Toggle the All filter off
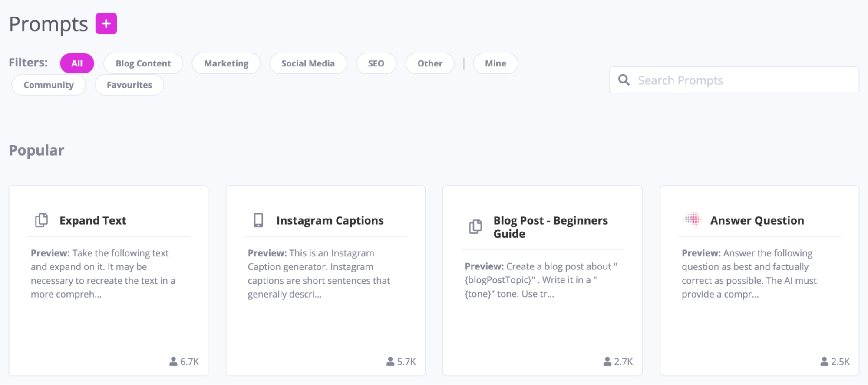 (x=76, y=63)
